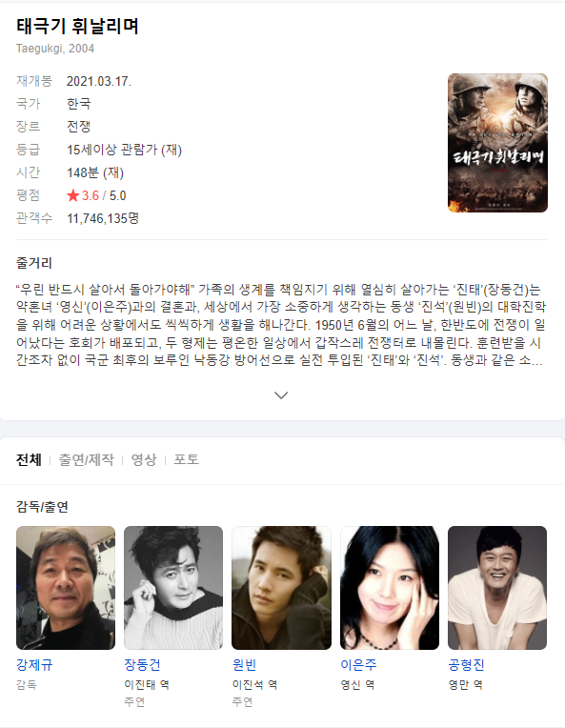Click the movie title 태극기 휘날리며
The height and width of the screenshot is (728, 565).
[x=77, y=26]
